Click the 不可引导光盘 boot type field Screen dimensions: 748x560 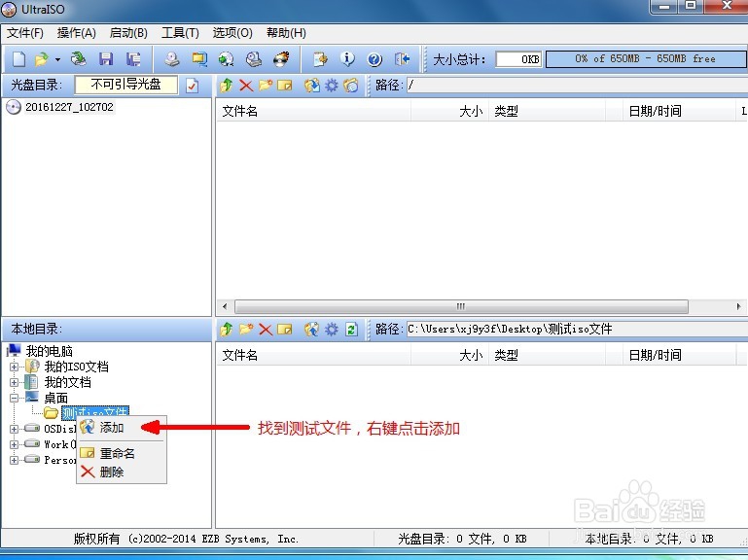coord(125,85)
